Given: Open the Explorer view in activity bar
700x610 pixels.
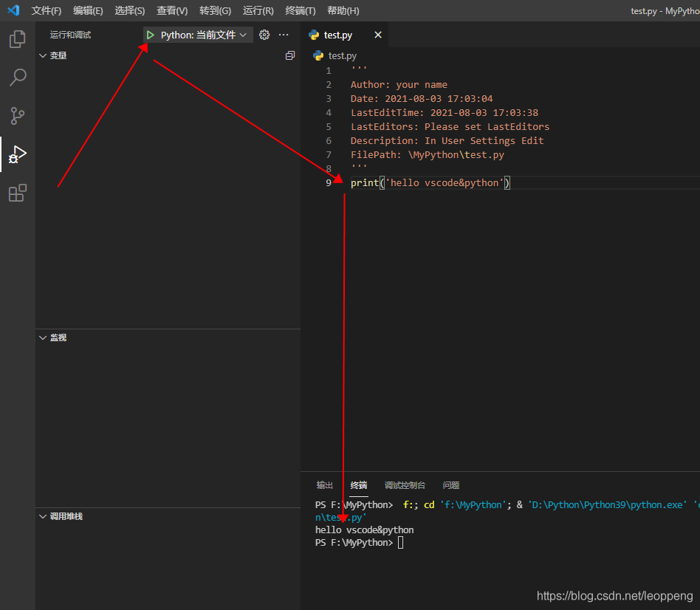Looking at the screenshot, I should click(x=18, y=39).
